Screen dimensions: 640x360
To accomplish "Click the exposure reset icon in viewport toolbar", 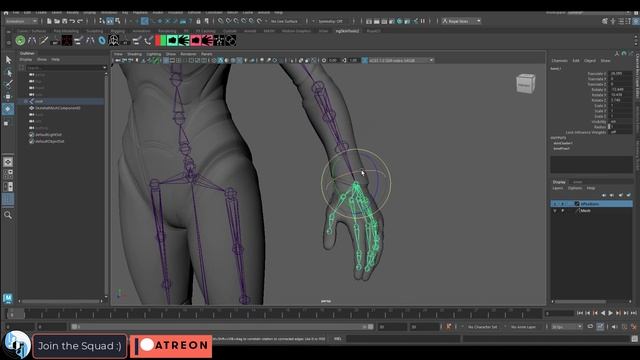I will click(x=324, y=60).
